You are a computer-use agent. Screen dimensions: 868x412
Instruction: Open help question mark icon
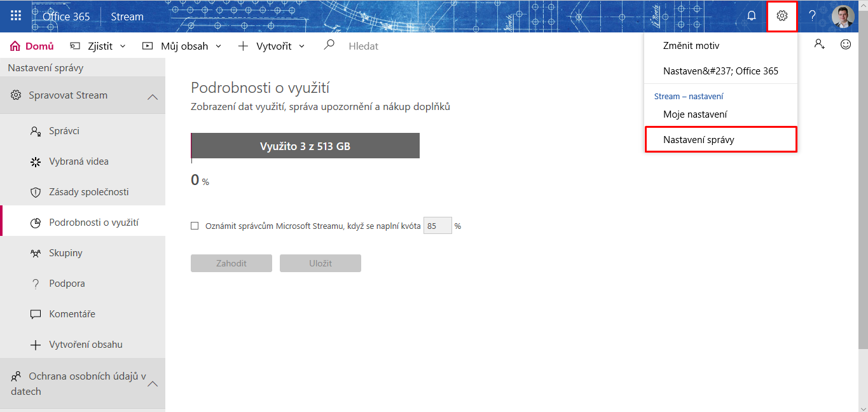(812, 16)
